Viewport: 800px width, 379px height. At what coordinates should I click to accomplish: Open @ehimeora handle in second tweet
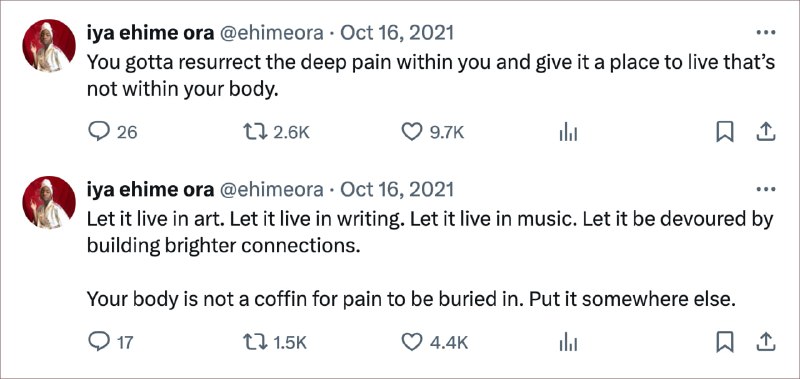pyautogui.click(x=271, y=190)
